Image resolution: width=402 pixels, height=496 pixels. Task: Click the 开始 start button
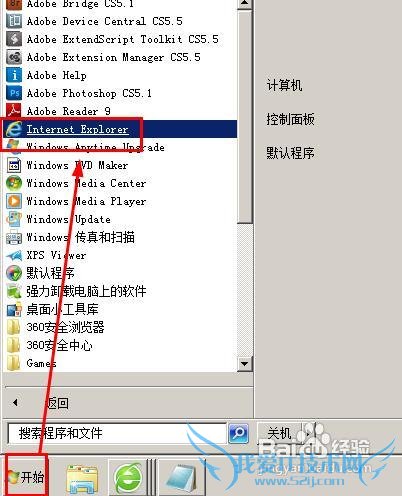tap(26, 477)
